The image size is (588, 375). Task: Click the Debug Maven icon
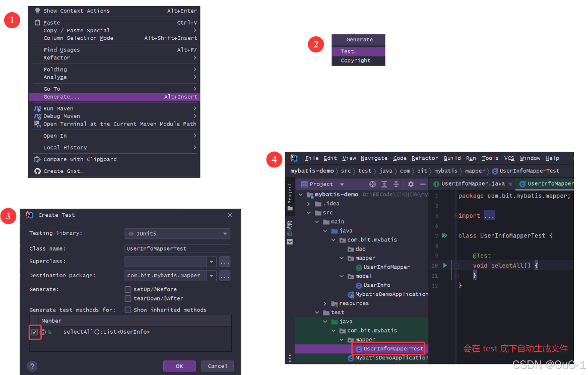pyautogui.click(x=37, y=116)
